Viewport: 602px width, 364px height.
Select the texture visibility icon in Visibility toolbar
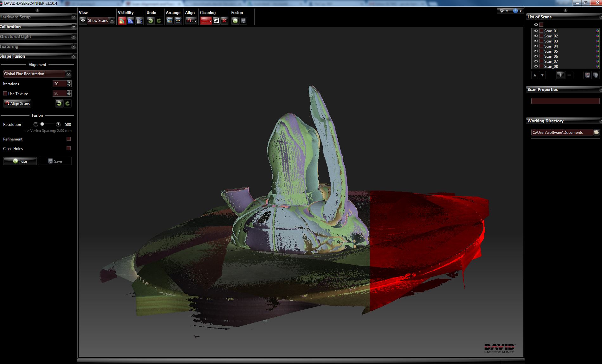(x=122, y=20)
